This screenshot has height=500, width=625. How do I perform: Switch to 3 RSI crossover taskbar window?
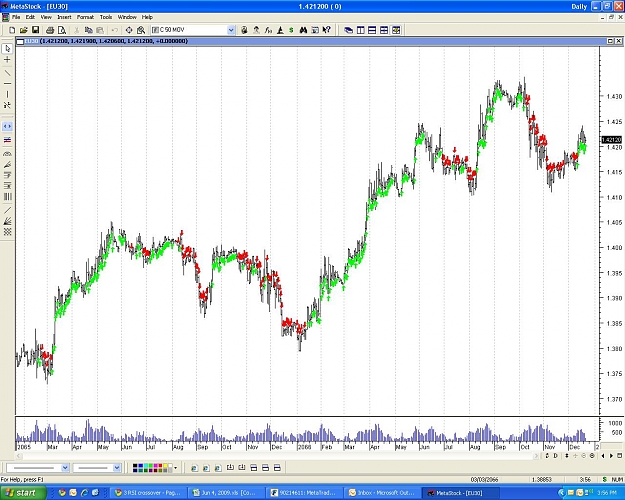(x=149, y=493)
